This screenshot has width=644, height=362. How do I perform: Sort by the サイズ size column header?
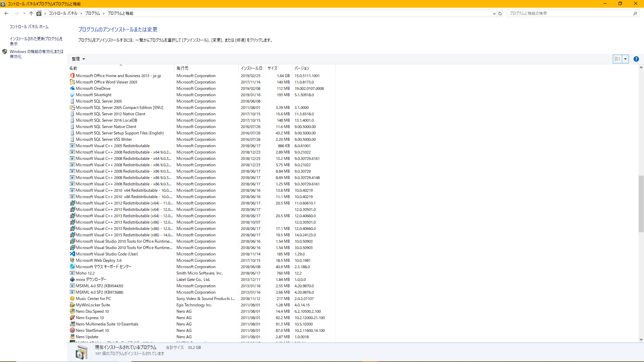[x=272, y=68]
